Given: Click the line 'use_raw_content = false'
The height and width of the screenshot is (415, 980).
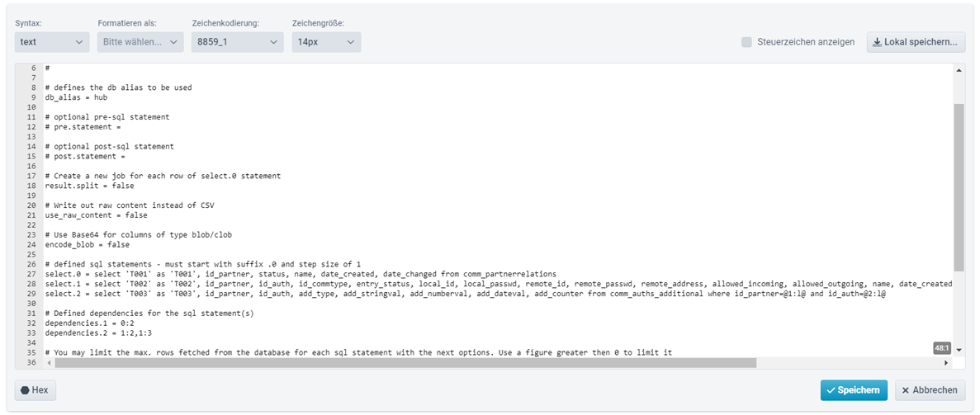Looking at the screenshot, I should pyautogui.click(x=97, y=215).
